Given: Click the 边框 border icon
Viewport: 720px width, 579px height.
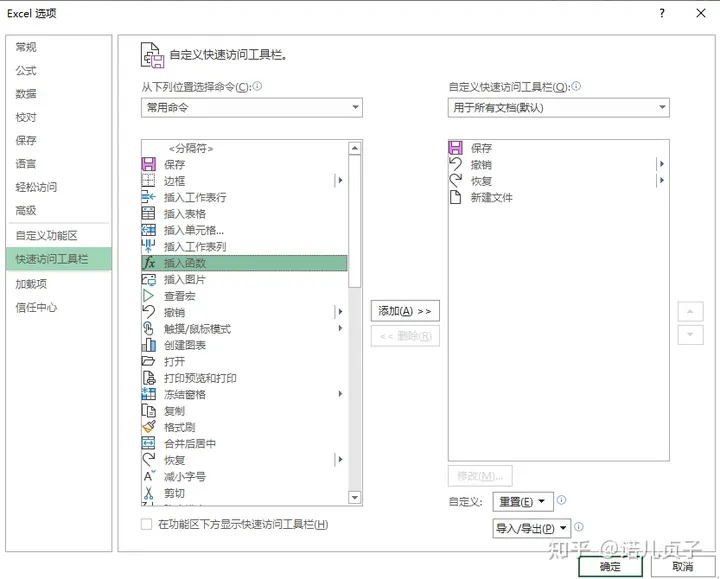Looking at the screenshot, I should point(148,180).
